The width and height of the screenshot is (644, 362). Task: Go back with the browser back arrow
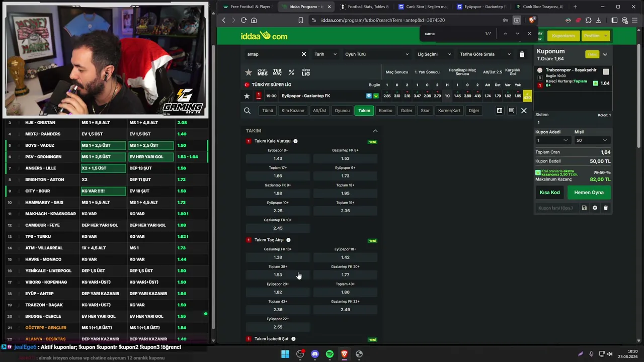[224, 20]
